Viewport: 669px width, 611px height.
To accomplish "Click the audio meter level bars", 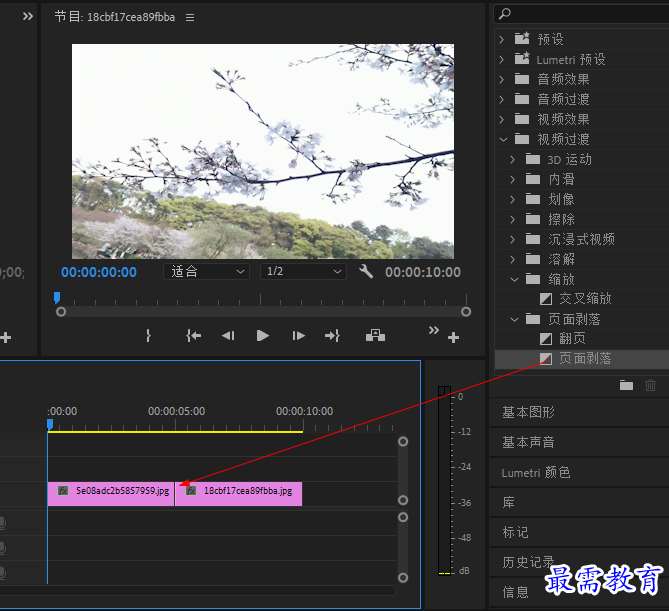I will click(444, 480).
